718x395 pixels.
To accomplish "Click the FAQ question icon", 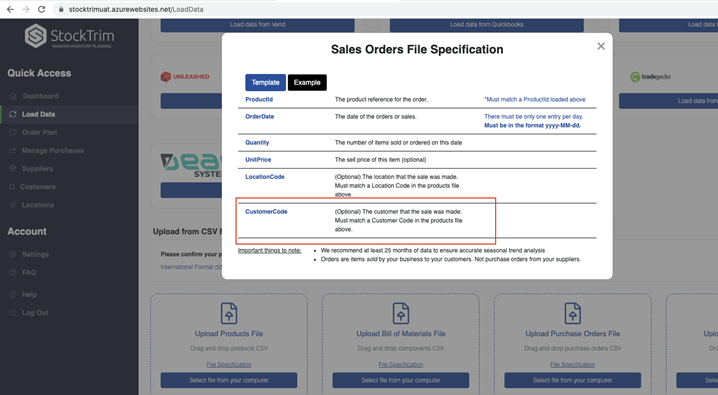I will pyautogui.click(x=13, y=273).
